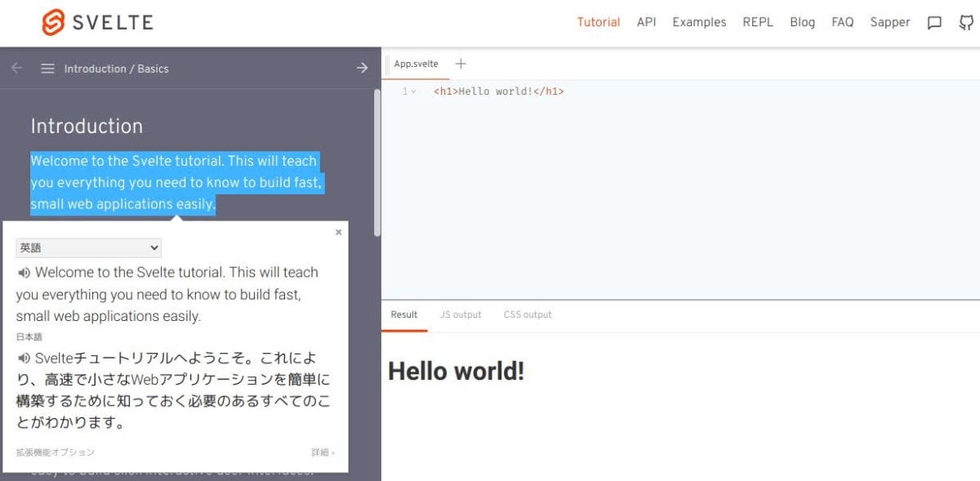Click the 日本語 label in popup
980x481 pixels.
(x=29, y=336)
